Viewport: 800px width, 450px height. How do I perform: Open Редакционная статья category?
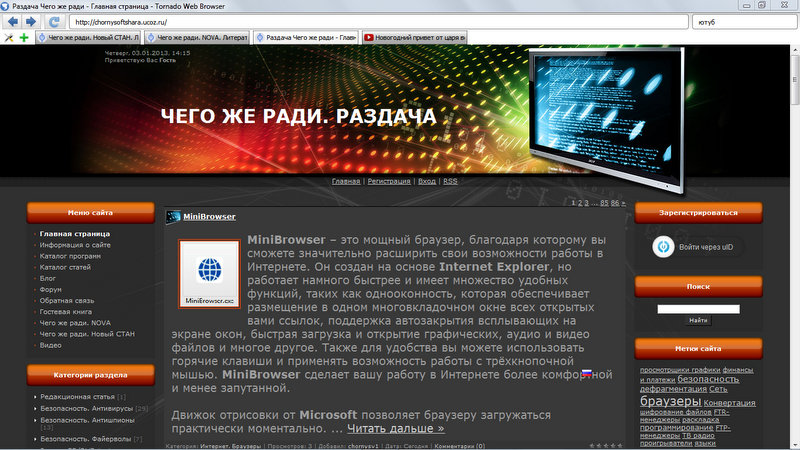tap(78, 396)
